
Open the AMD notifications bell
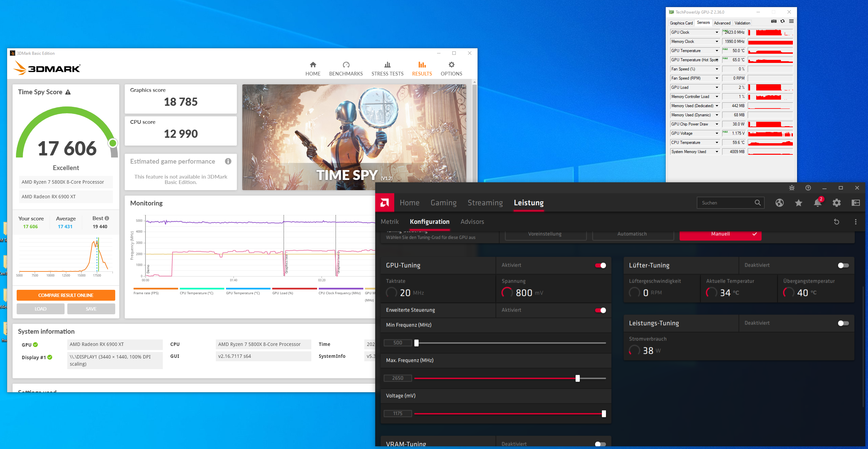817,203
